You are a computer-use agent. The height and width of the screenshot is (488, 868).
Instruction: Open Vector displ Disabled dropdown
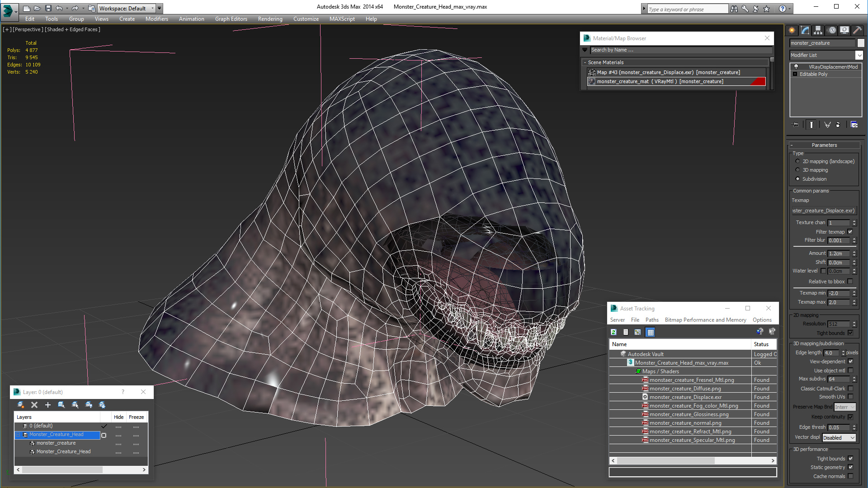coord(839,438)
